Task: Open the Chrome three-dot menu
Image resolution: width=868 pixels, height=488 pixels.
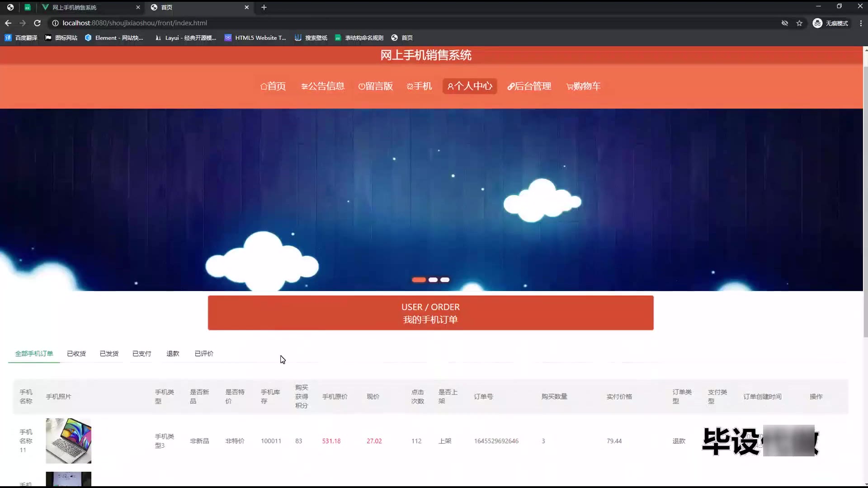Action: coord(861,23)
